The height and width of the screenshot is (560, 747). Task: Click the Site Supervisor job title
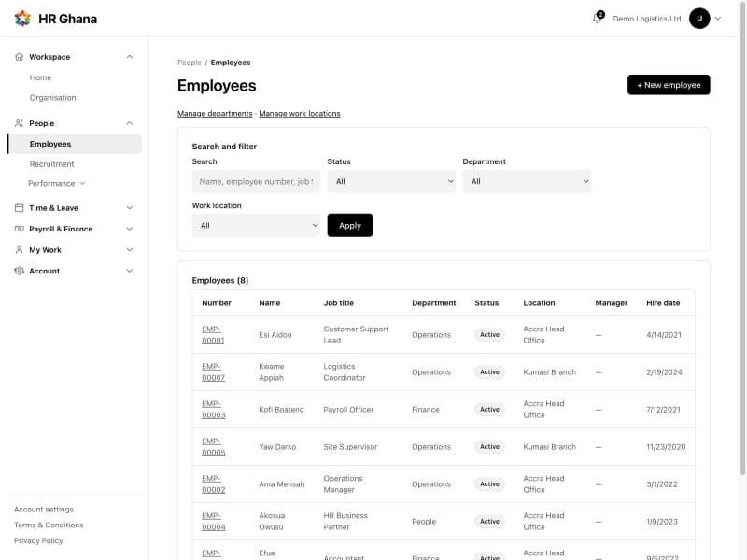[x=350, y=447]
